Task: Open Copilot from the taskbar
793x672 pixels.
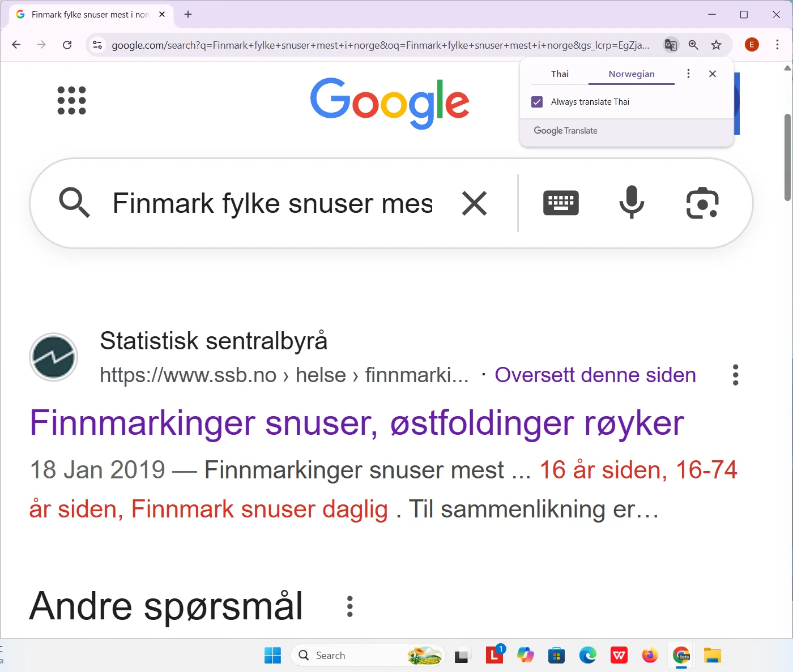Action: click(526, 655)
